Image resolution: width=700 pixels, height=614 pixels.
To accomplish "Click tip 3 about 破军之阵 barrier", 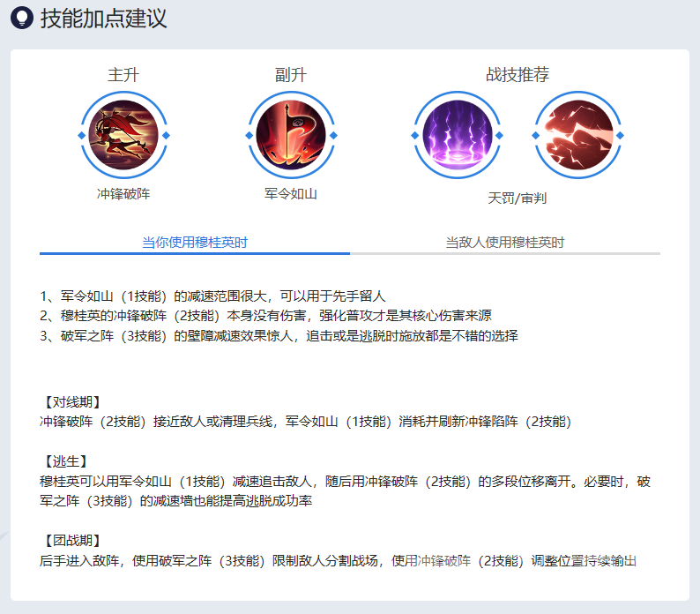I will 278,335.
